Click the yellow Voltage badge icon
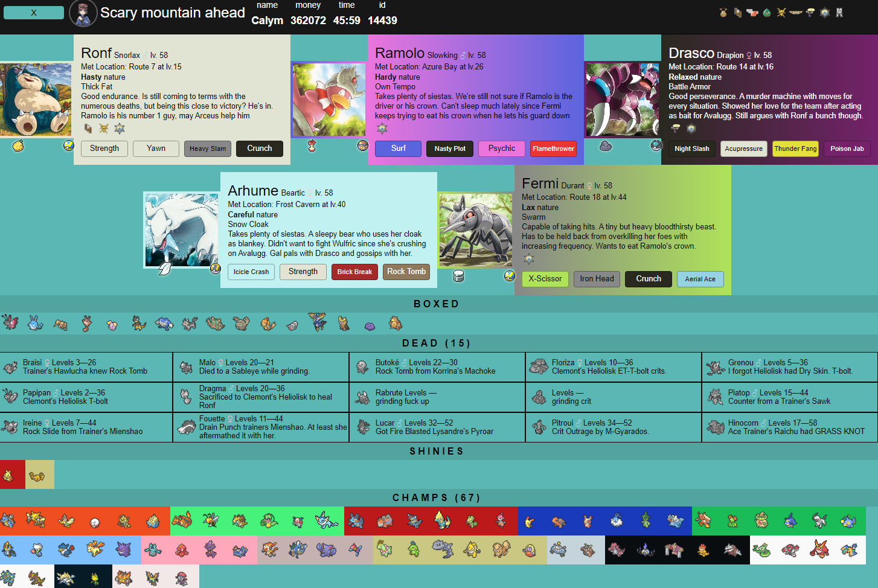The width and height of the screenshot is (878, 588). (x=781, y=13)
